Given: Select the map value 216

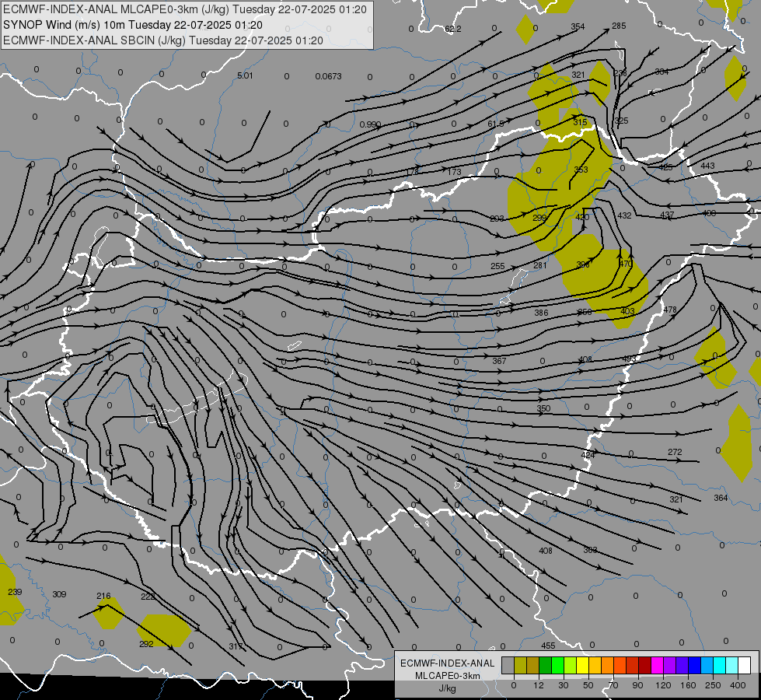Looking at the screenshot, I should 103,596.
